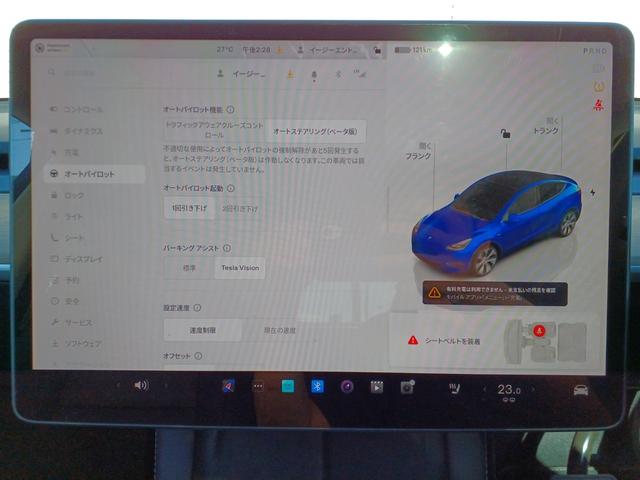This screenshot has height=480, width=640.
Task: Choose 1回引き下げ for Autopilot activation
Action: coord(189,208)
